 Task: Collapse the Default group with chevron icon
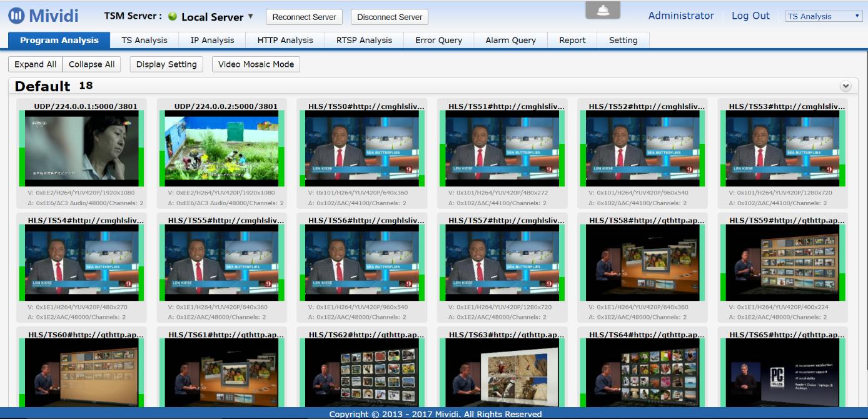tap(845, 86)
